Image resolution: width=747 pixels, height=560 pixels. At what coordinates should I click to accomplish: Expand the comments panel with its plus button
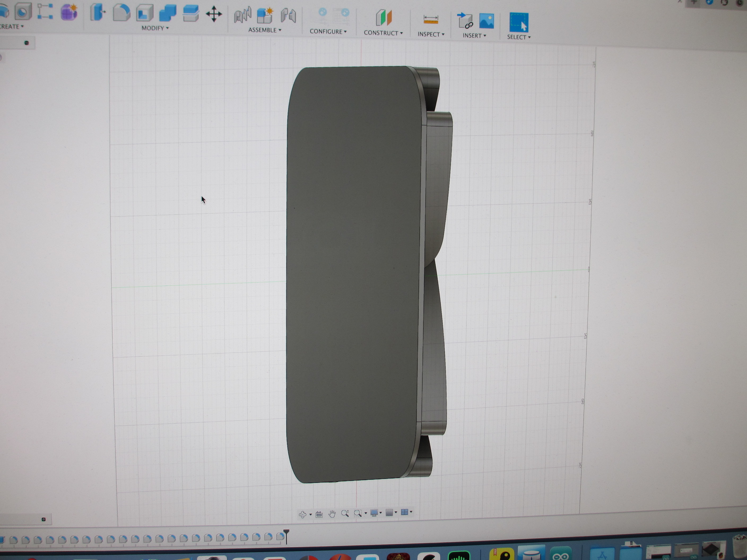click(44, 519)
